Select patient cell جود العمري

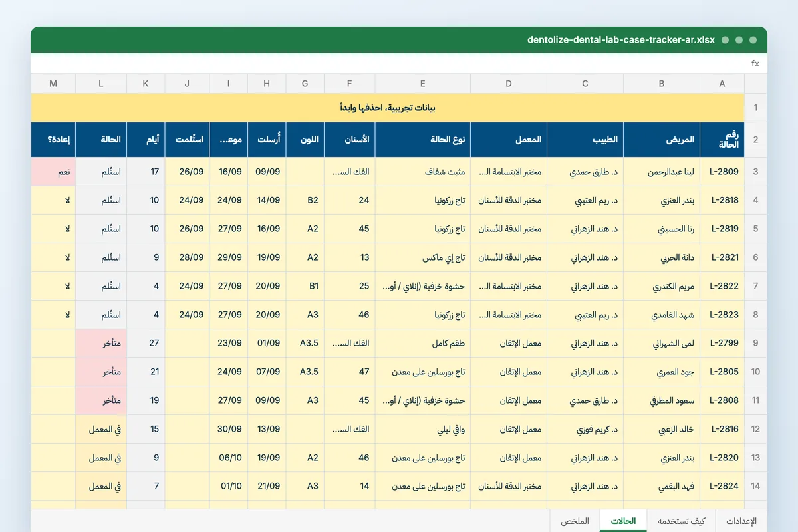pyautogui.click(x=662, y=372)
